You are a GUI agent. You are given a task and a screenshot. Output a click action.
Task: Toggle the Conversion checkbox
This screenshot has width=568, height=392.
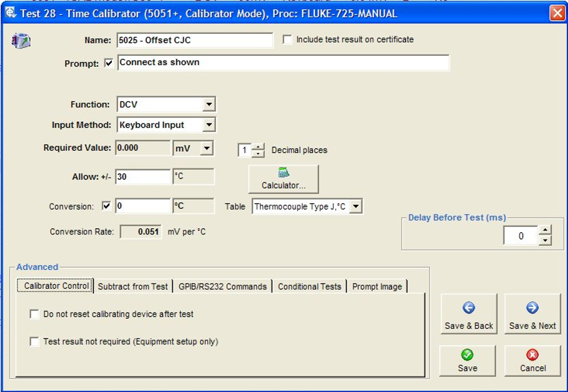click(106, 207)
